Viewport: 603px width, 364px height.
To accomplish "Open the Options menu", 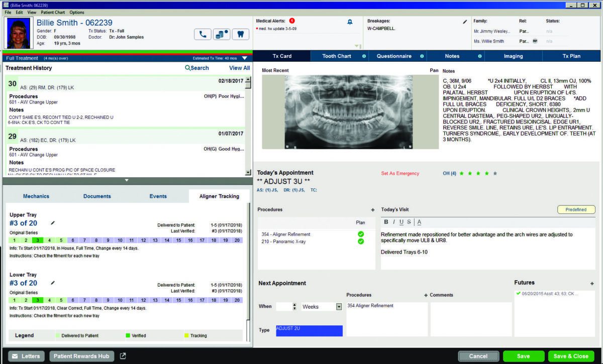I will 77,12.
